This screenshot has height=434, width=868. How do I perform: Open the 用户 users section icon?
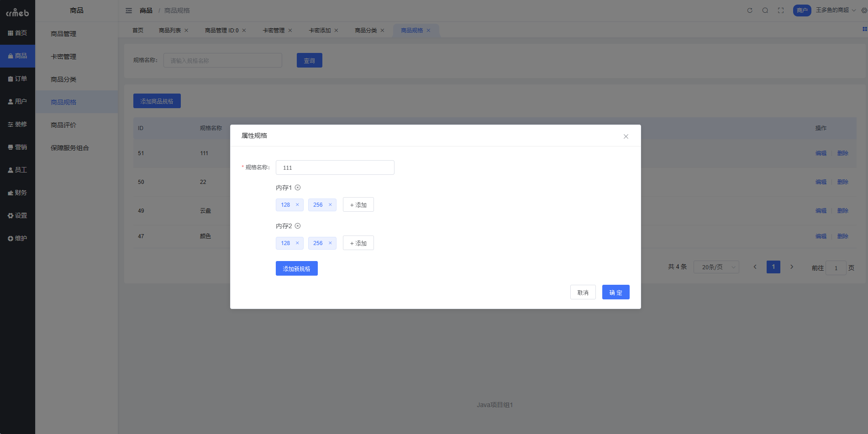point(18,101)
